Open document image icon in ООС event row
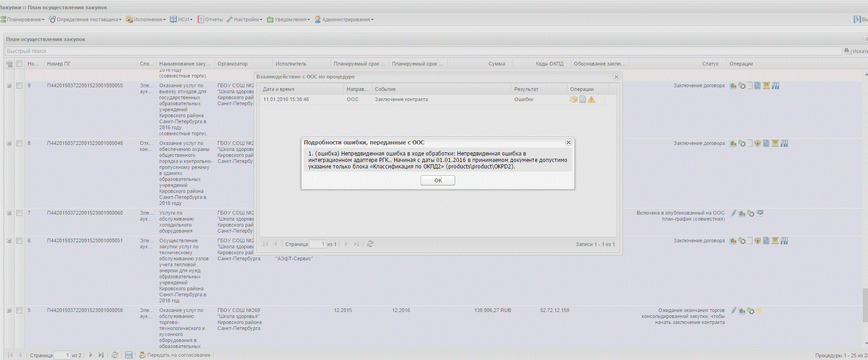Viewport: 868px width, 360px height. 583,99
